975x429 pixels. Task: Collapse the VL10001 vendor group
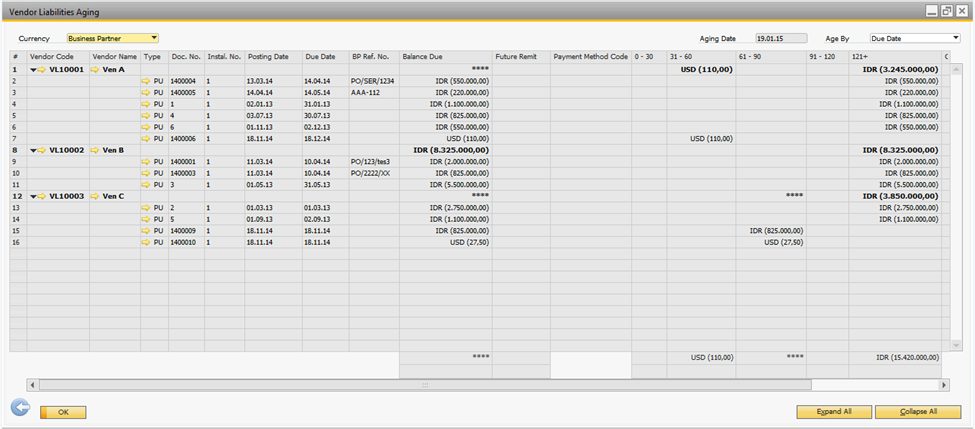[x=33, y=70]
